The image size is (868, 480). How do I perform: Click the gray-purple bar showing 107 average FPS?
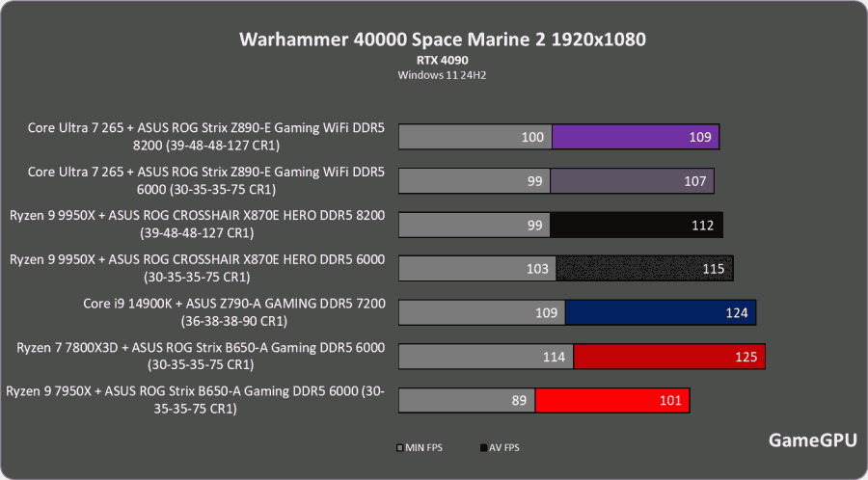(x=632, y=181)
